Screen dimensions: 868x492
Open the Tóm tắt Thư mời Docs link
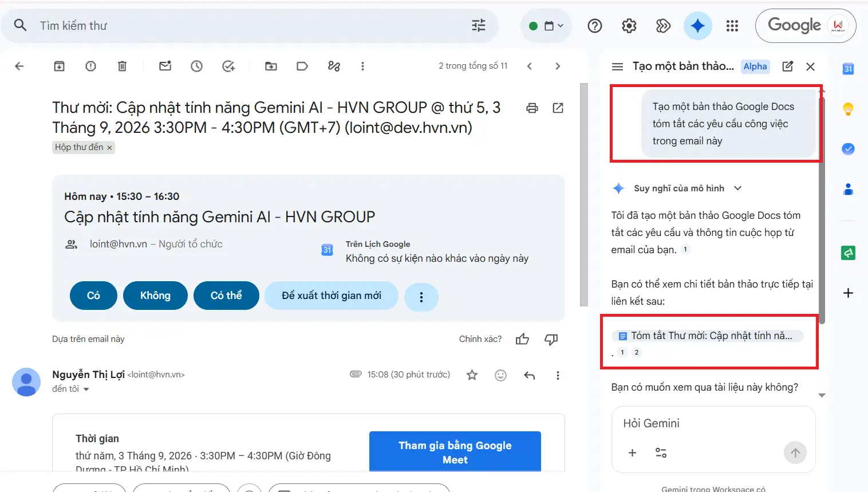point(707,336)
